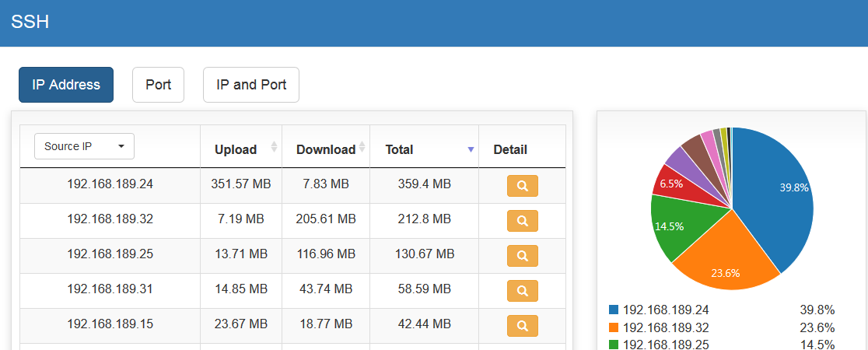Switch to the Port tab
The image size is (868, 350).
tap(158, 85)
